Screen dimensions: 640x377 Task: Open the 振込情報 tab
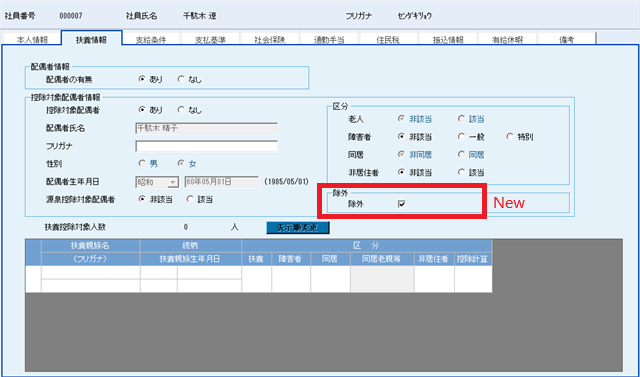coord(448,40)
